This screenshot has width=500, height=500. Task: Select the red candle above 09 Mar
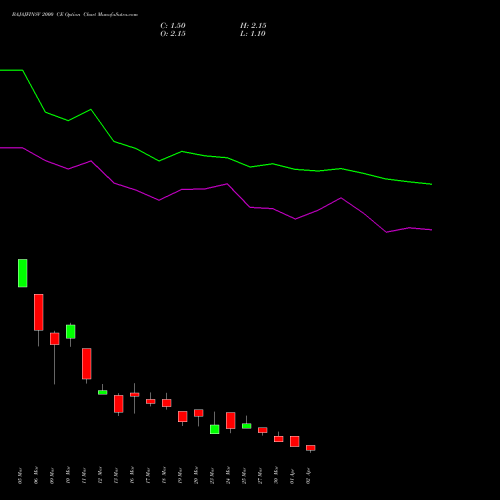pyautogui.click(x=55, y=339)
